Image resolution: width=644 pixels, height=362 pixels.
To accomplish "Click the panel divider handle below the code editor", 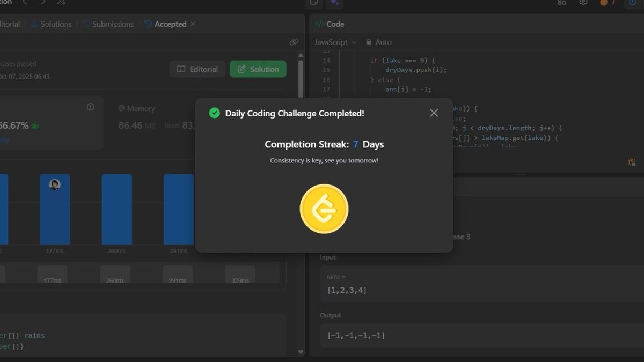I will coord(521,175).
